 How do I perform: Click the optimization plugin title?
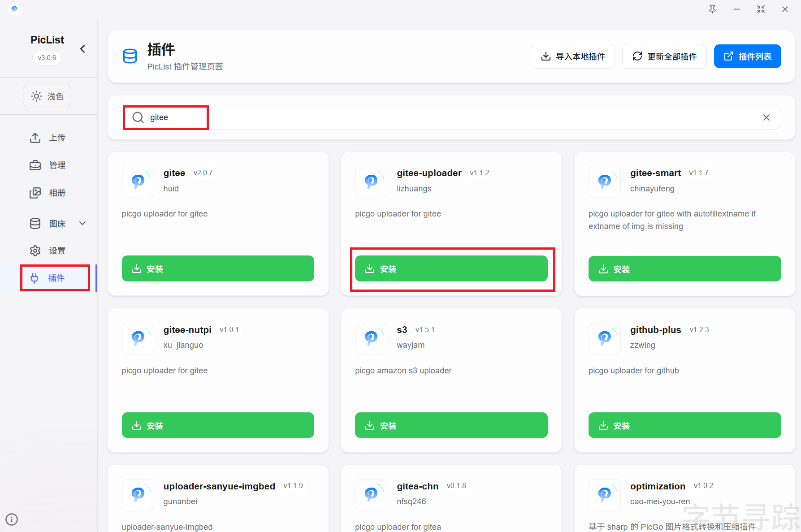tap(658, 486)
